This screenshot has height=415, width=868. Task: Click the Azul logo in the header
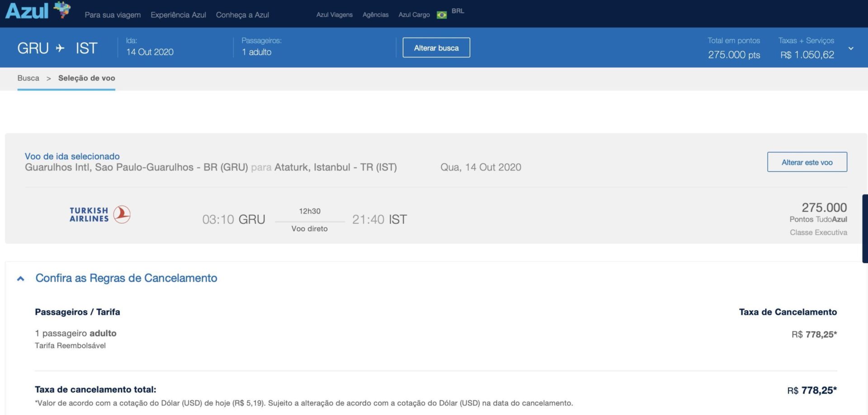pyautogui.click(x=38, y=10)
